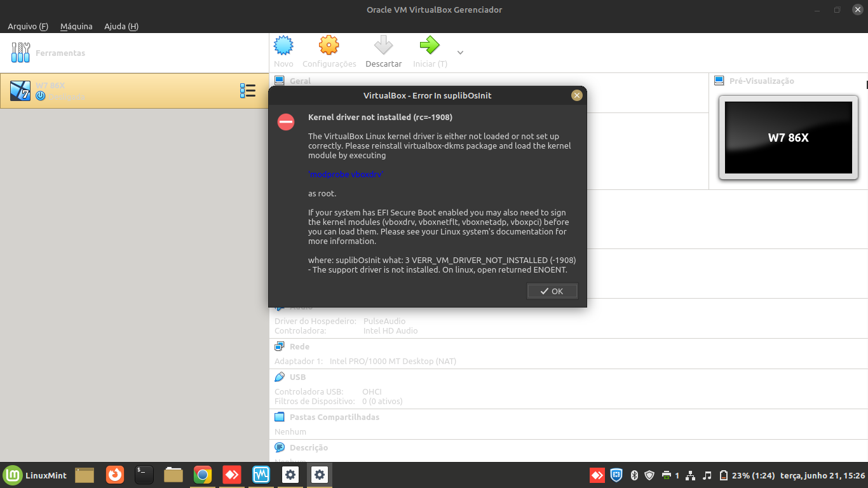Open the clock showing terça, junho 21
Viewport: 868px width, 488px height.
pos(822,475)
